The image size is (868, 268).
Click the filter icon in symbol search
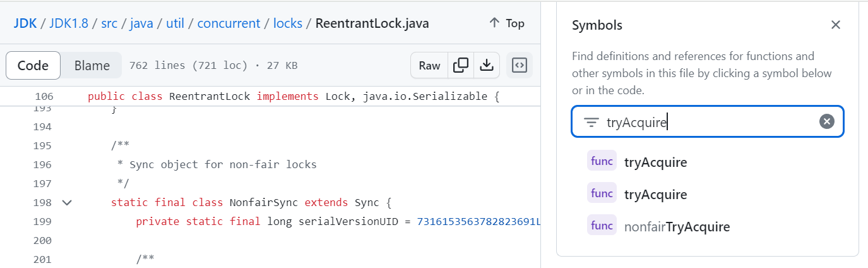pos(591,123)
